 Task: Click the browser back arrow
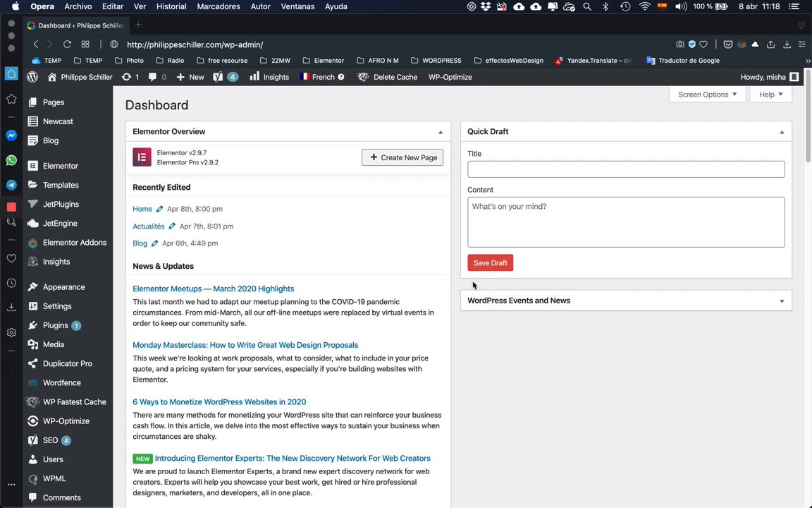coord(35,44)
